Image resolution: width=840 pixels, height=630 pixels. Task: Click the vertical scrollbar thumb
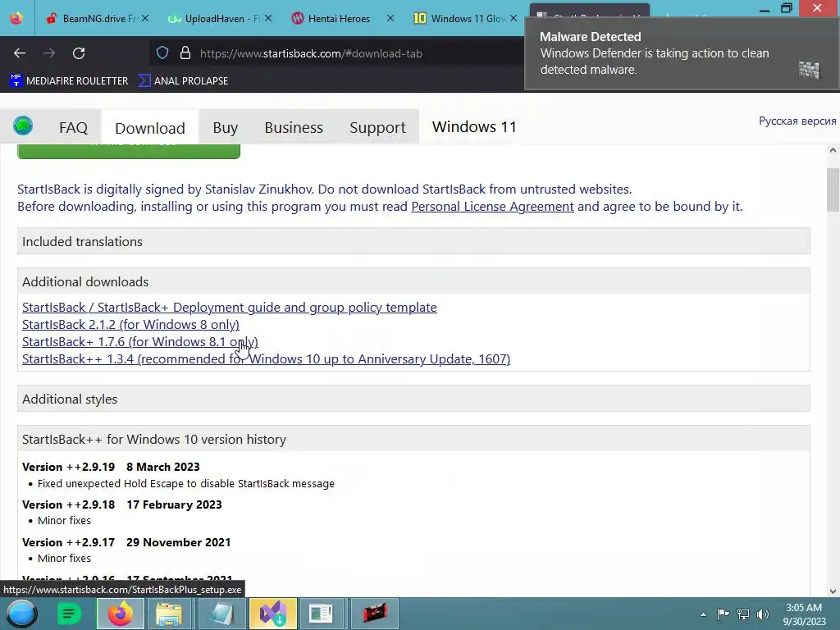click(833, 189)
